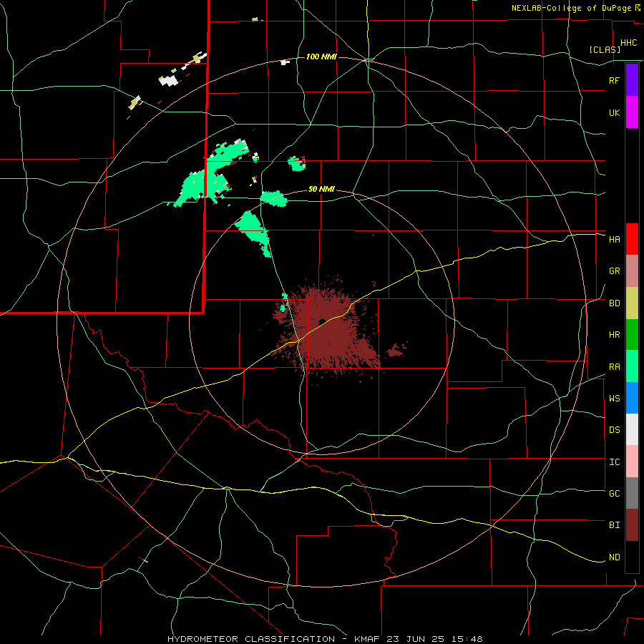Click the WS legend label

[614, 399]
